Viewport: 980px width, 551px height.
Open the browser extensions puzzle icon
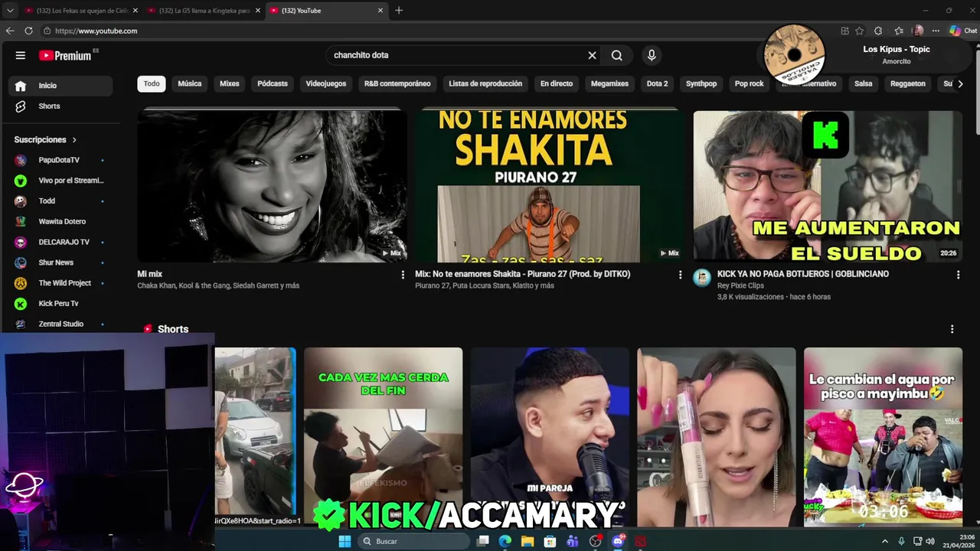[x=878, y=31]
